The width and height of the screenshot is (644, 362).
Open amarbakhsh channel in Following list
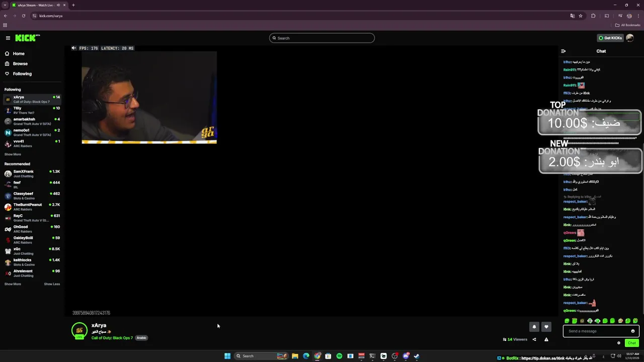point(32,122)
